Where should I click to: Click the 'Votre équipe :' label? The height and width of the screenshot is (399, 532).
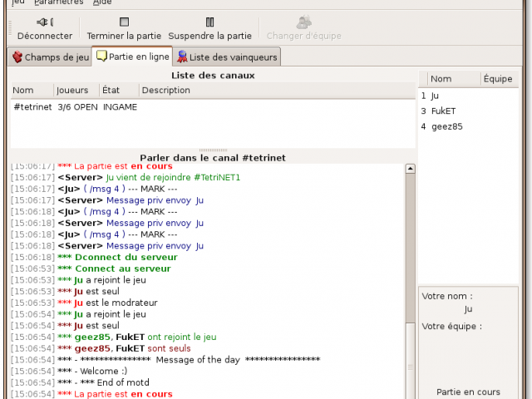[452, 327]
